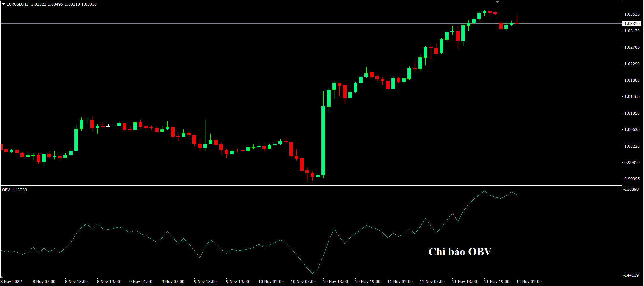Click the 1.00635 price scale label
The image size is (644, 286).
632,130
